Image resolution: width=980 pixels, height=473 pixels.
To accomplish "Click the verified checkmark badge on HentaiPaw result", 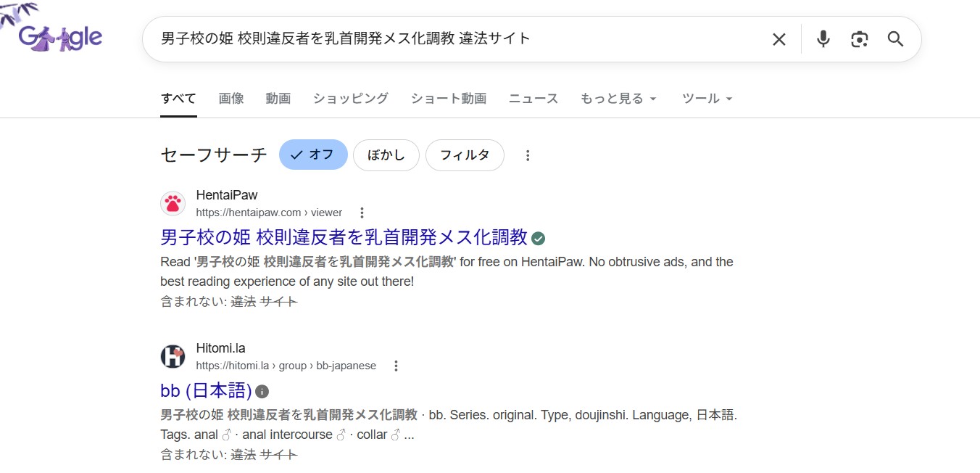I will 539,238.
